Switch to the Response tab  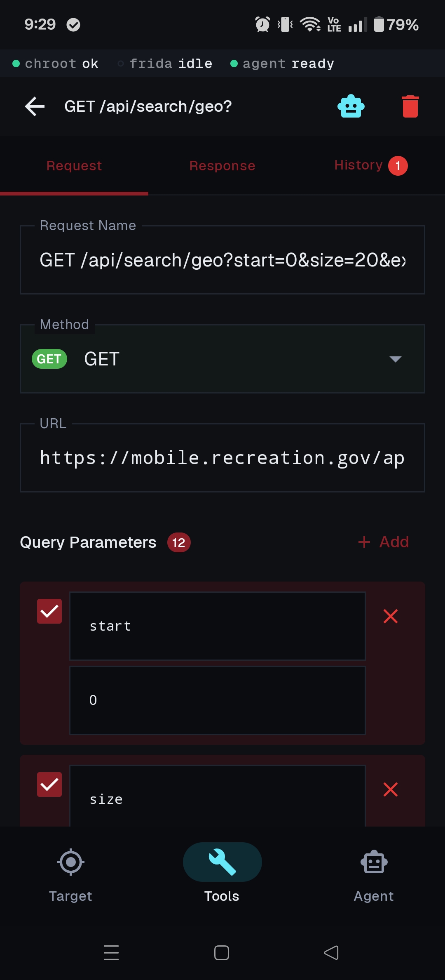point(222,166)
